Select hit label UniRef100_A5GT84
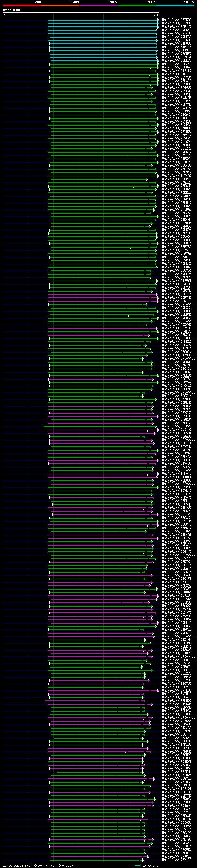Image resolution: width=197 pixels, height=868 pixels. click(176, 379)
